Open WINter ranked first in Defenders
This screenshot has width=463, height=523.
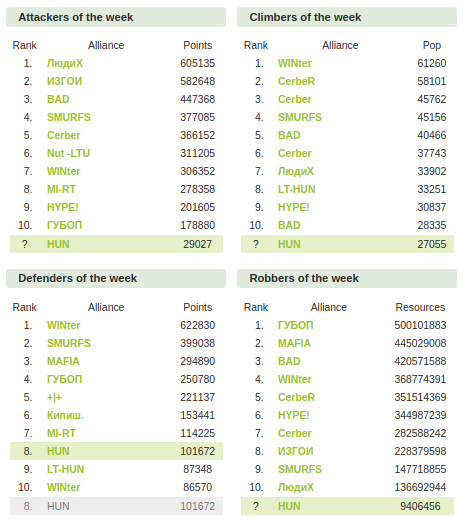click(x=63, y=325)
